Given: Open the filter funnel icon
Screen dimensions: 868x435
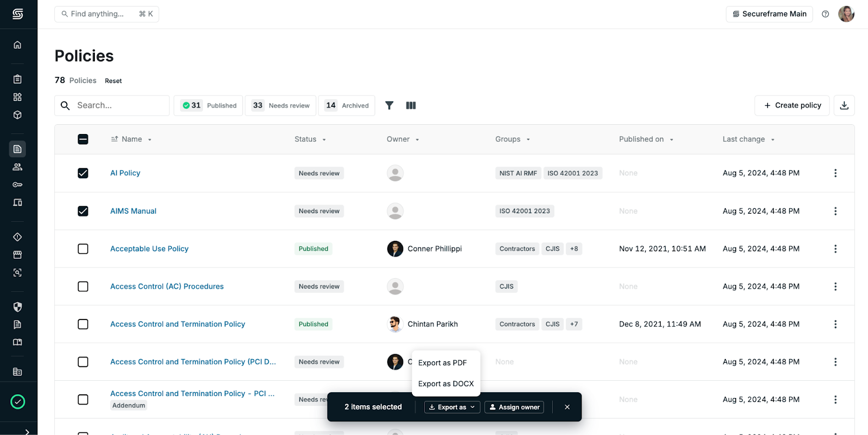Looking at the screenshot, I should click(x=389, y=105).
